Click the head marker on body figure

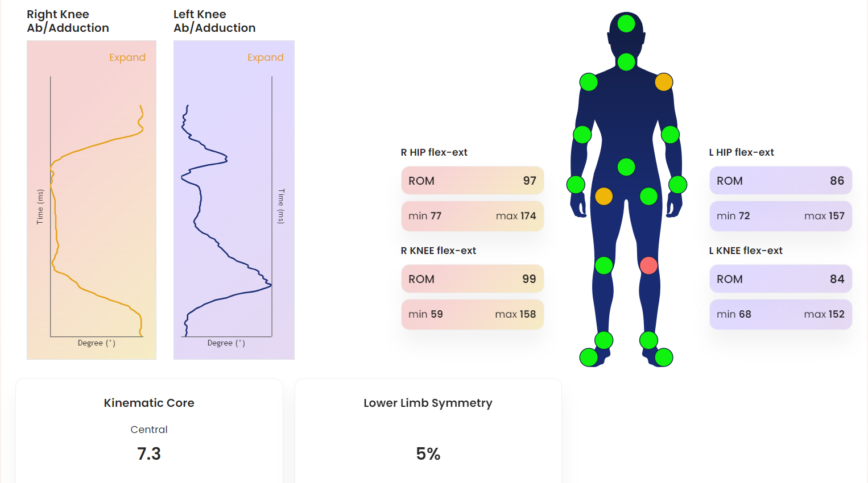626,23
